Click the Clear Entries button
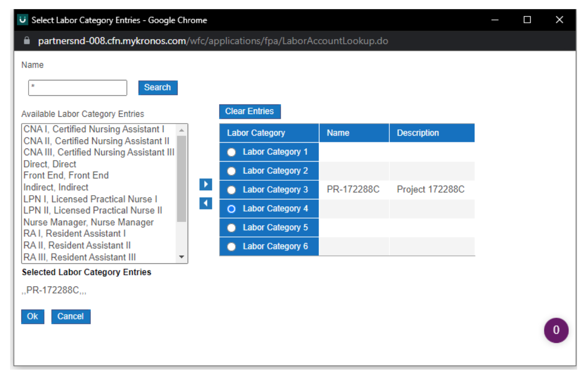588x376 pixels. pos(249,111)
